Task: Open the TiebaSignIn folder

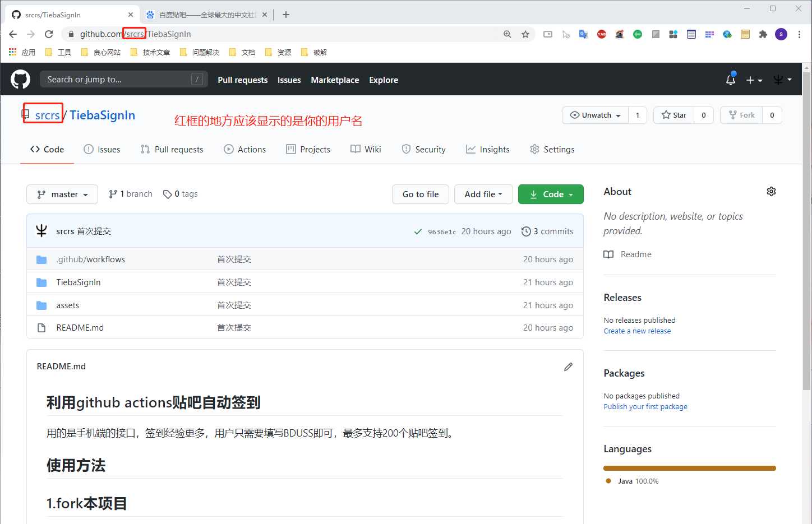Action: point(79,282)
